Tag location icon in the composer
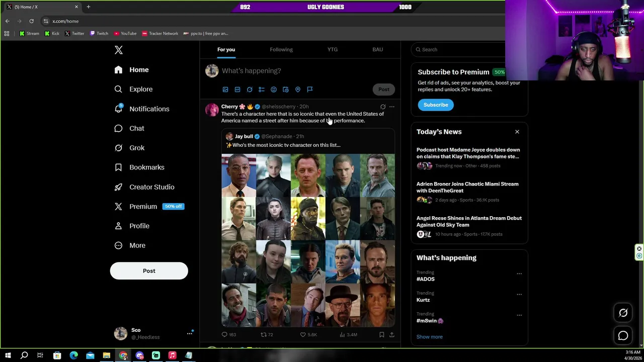Screen dimensions: 644x362 (298, 89)
